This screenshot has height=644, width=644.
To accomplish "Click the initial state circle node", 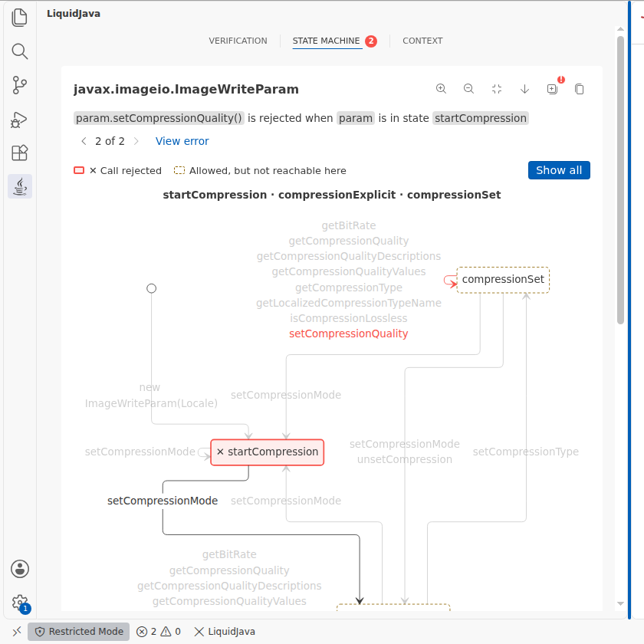I will tap(152, 288).
